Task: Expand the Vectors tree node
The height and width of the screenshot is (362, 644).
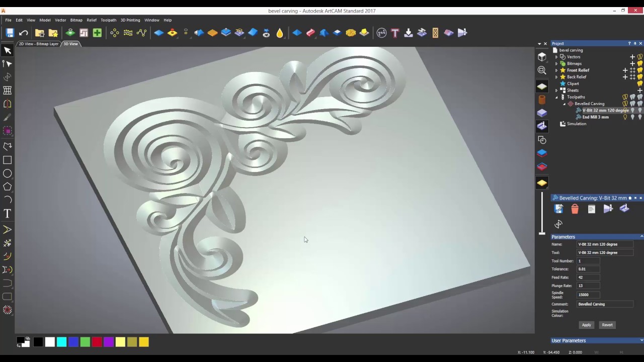Action: tap(556, 57)
